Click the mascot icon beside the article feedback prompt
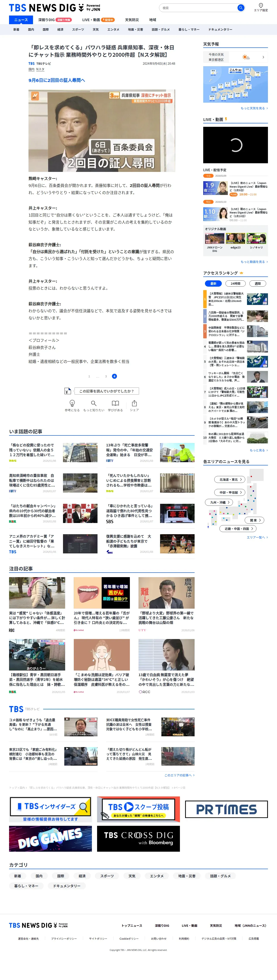 pyautogui.click(x=67, y=391)
